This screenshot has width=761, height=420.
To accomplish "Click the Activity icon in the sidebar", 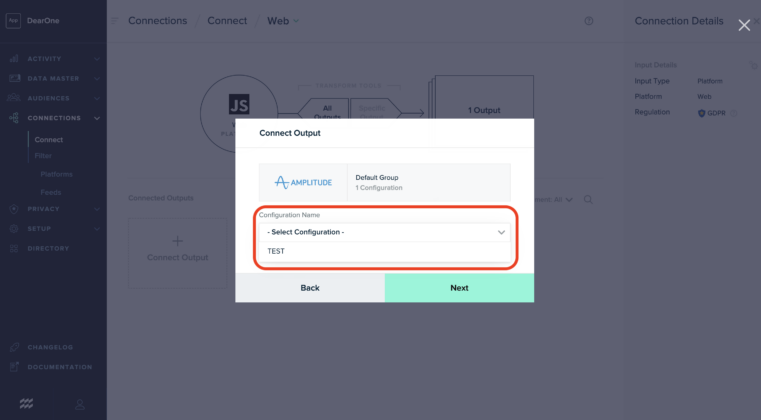I will pyautogui.click(x=14, y=59).
